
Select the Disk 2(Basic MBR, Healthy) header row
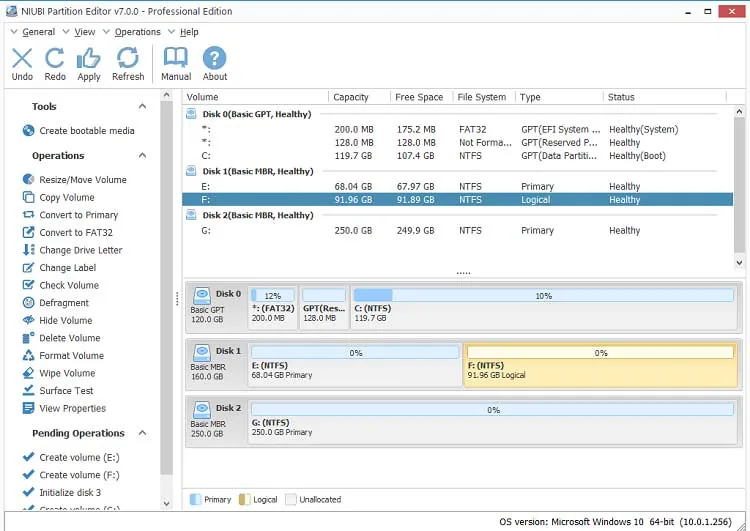[457, 215]
